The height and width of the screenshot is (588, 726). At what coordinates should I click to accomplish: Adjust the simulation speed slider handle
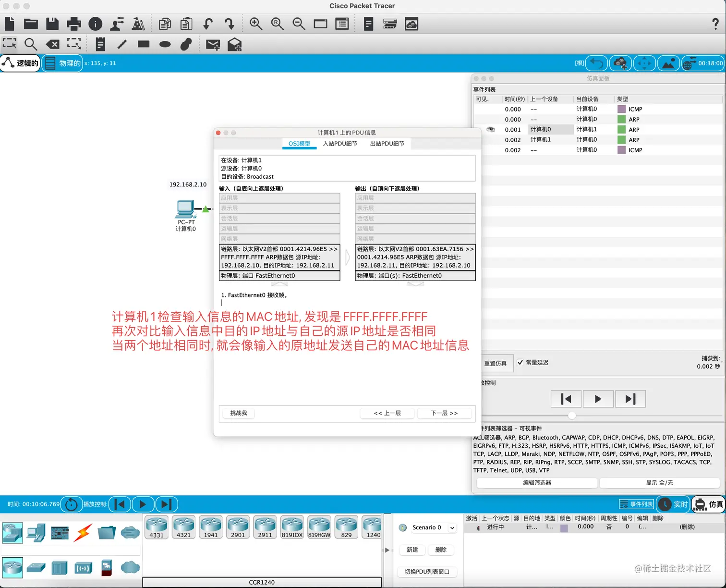click(572, 416)
